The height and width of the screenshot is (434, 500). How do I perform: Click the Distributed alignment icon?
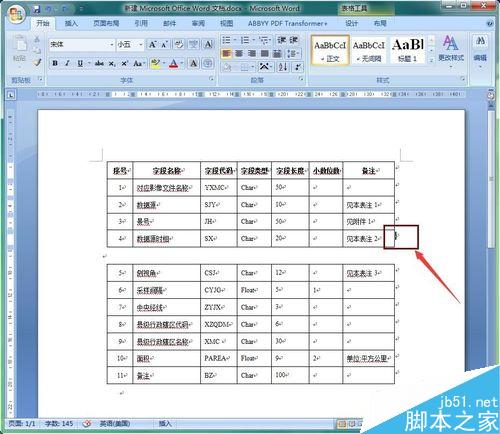(277, 53)
